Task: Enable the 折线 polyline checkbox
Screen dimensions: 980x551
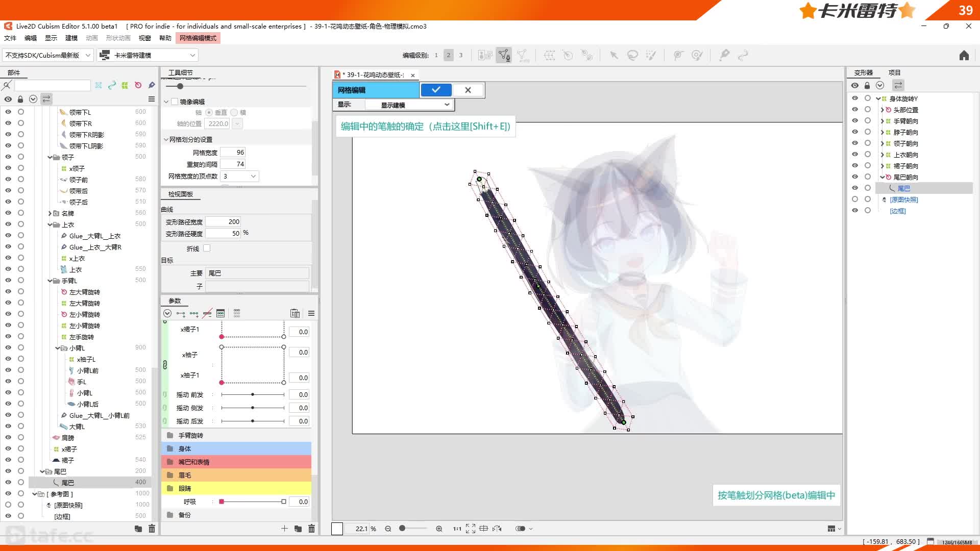Action: pos(207,248)
